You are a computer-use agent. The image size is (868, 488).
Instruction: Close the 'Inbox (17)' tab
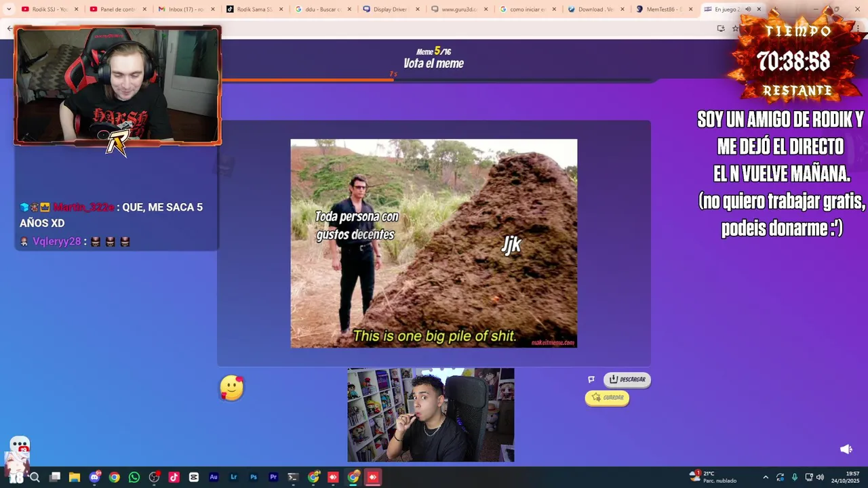click(x=212, y=9)
